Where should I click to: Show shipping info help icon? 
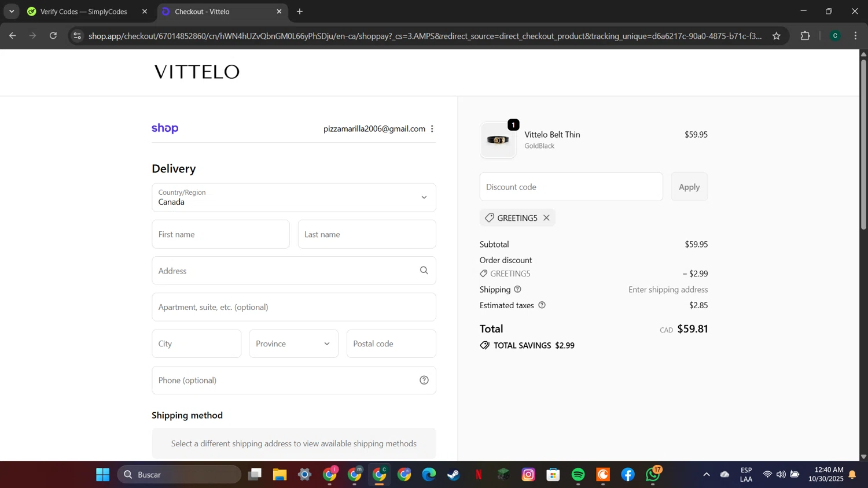coord(518,289)
